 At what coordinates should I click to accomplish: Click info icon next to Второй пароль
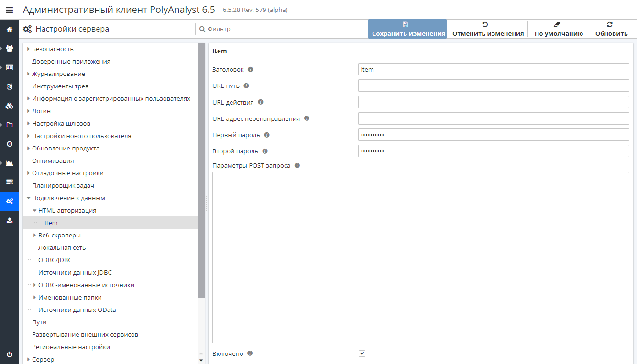(265, 151)
